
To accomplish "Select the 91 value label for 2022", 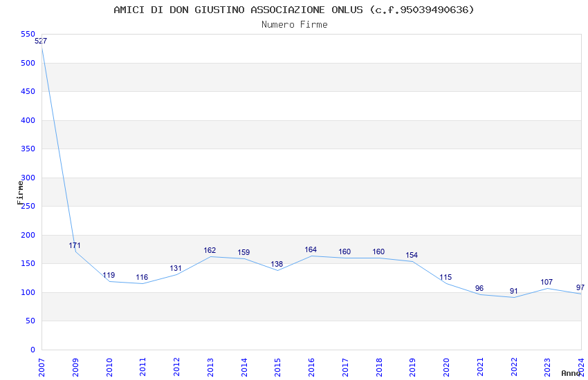I will pyautogui.click(x=514, y=292).
